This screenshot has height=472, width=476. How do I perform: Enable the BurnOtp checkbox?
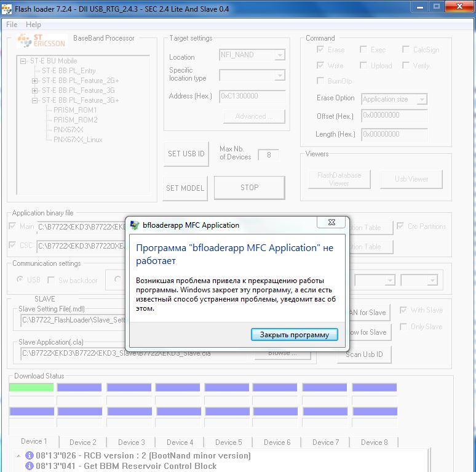pyautogui.click(x=320, y=81)
